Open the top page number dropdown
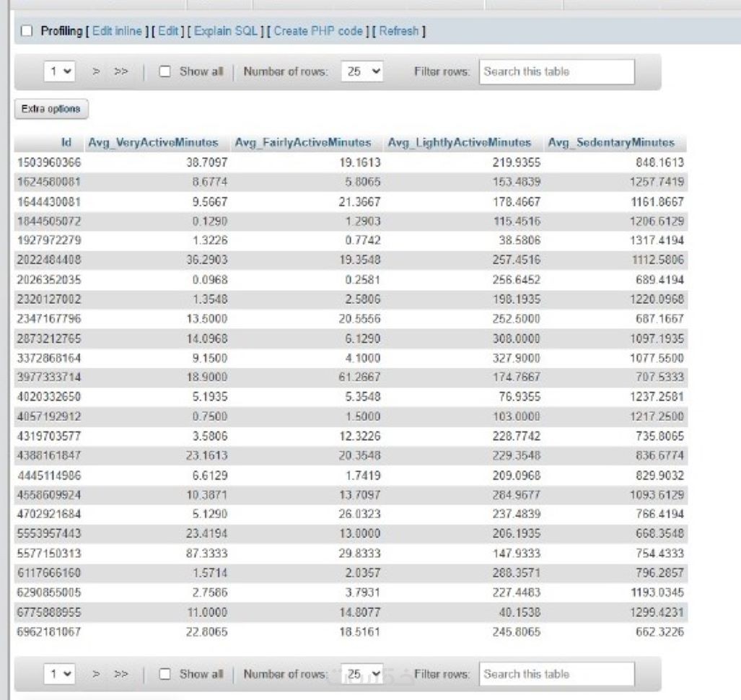741x700 pixels. pyautogui.click(x=60, y=71)
